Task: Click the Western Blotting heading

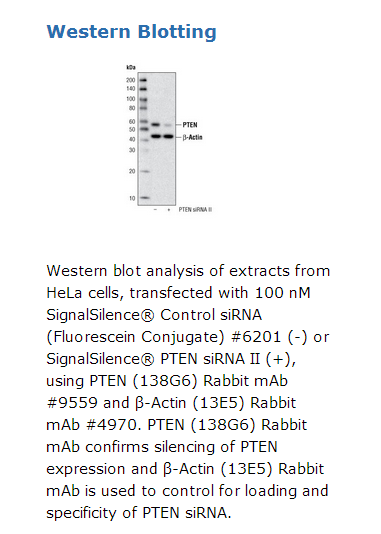Action: (x=131, y=32)
